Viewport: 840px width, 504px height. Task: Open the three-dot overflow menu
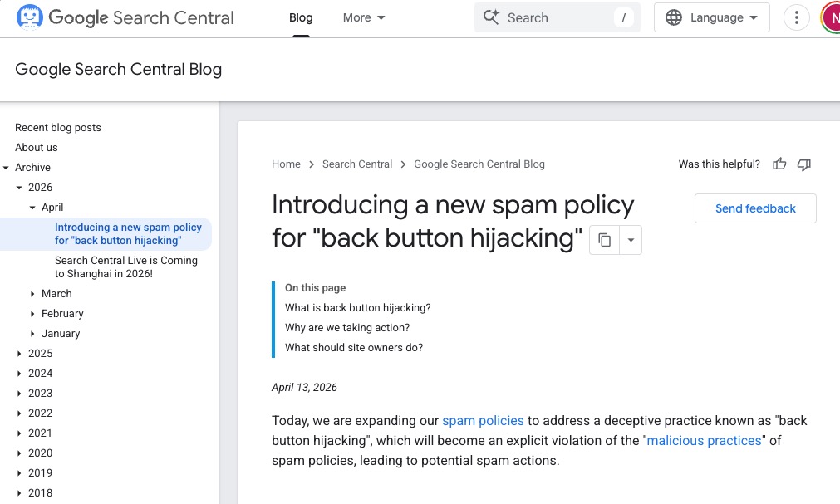coord(796,17)
